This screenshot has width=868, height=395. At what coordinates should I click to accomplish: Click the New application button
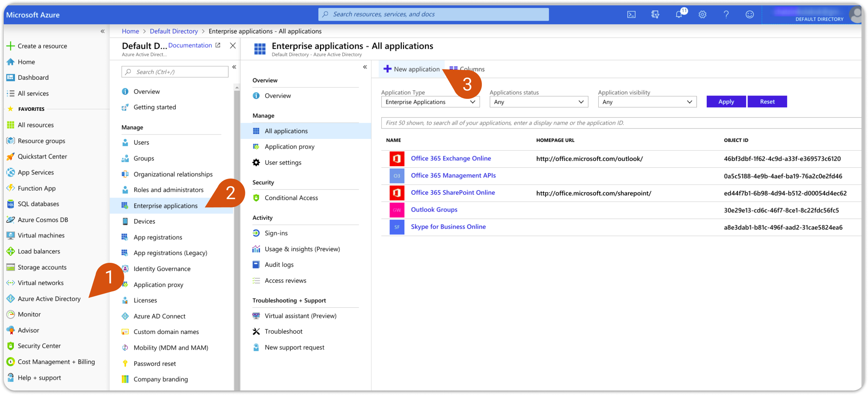tap(412, 69)
